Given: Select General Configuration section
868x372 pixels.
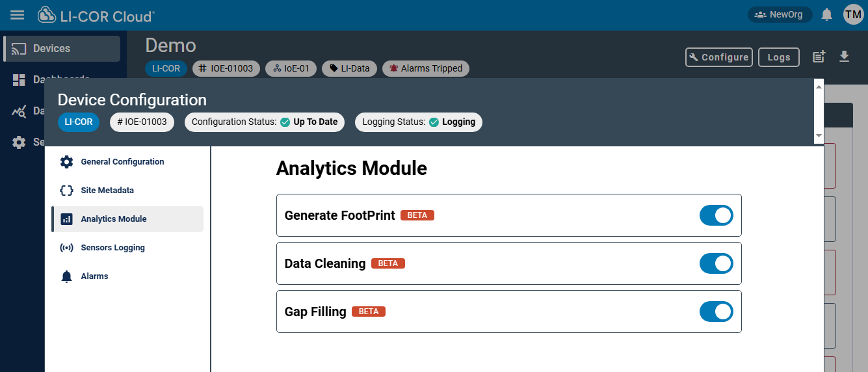Looking at the screenshot, I should point(122,162).
